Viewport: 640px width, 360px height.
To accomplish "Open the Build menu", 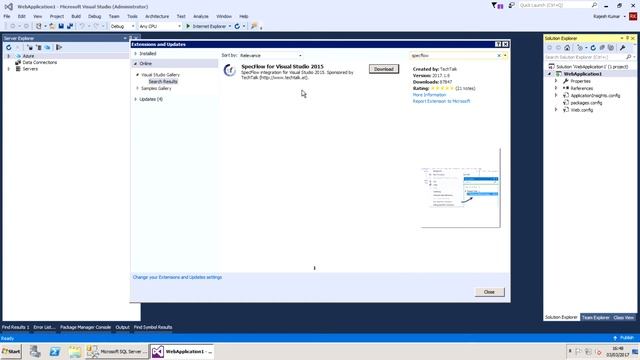I will click(76, 16).
